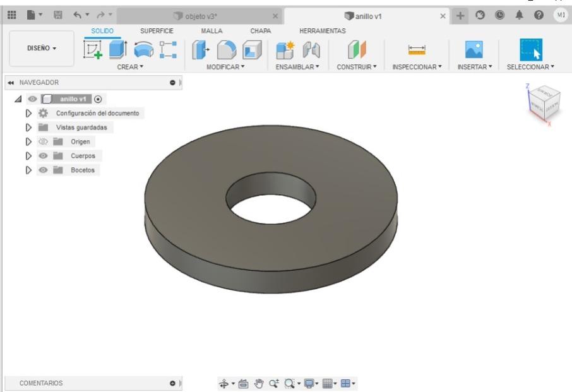Open Grid and Snaps settings

(x=327, y=384)
